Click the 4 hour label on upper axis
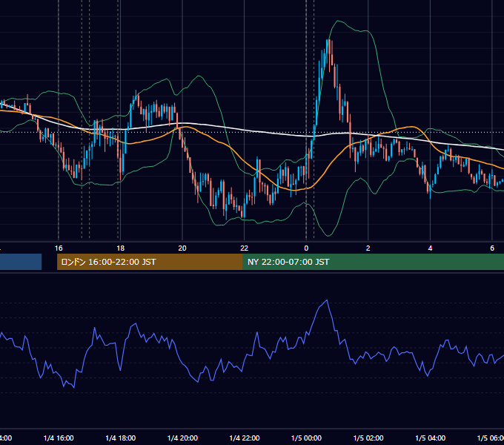The image size is (504, 445). pyautogui.click(x=430, y=248)
